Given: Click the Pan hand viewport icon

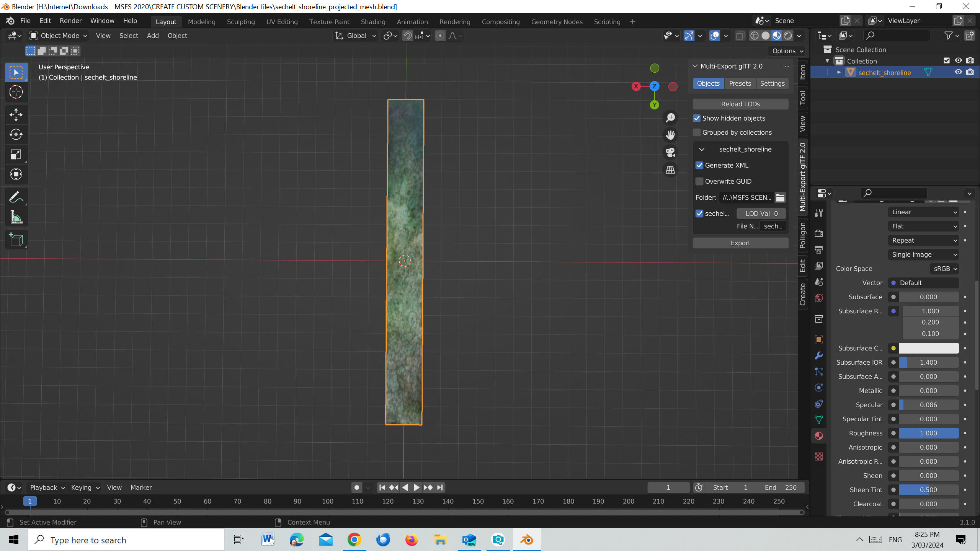Looking at the screenshot, I should coord(670,135).
